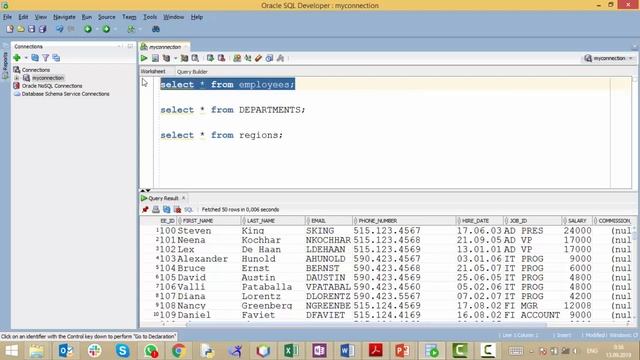Open the Help menu
Viewport: 640px width, 360px height.
[197, 17]
